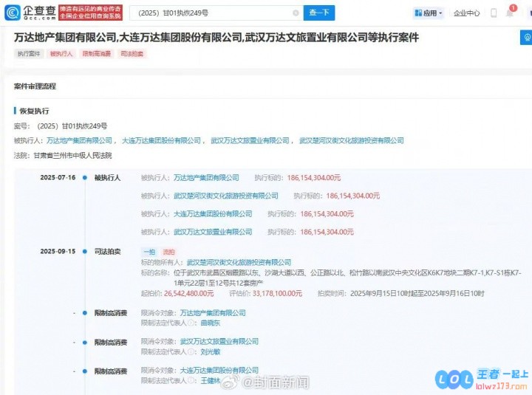532x395 pixels.
Task: Open 武汉楚河汉街文化旅游投资有限公司 as 标的物所有人
Action: (239, 262)
